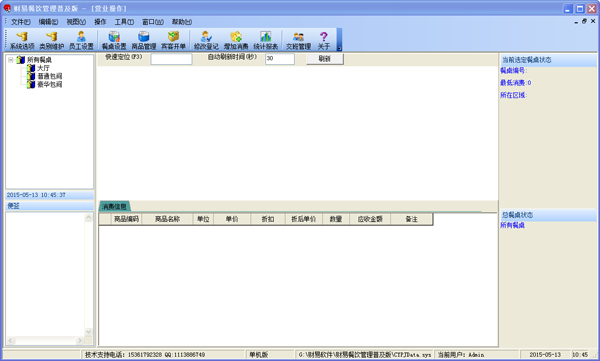Open the 编辑 menu

tap(48, 22)
